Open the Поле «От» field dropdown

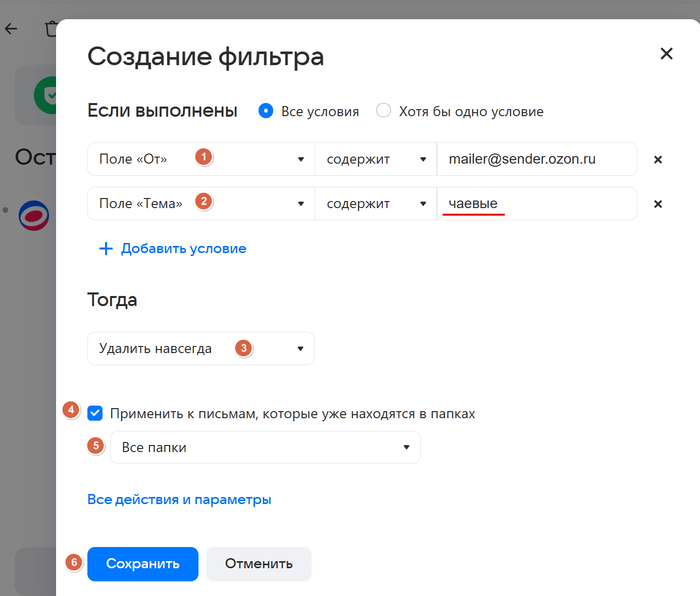tap(201, 159)
